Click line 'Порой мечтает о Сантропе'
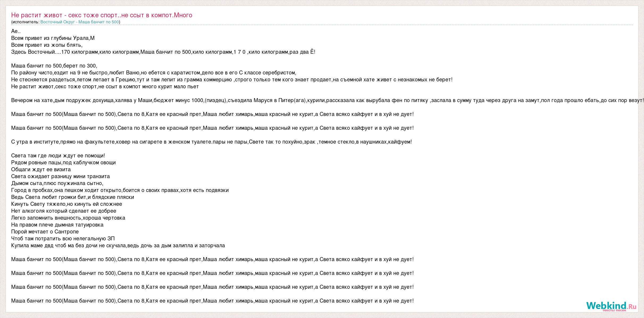Image resolution: width=644 pixels, height=318 pixels. (45, 232)
